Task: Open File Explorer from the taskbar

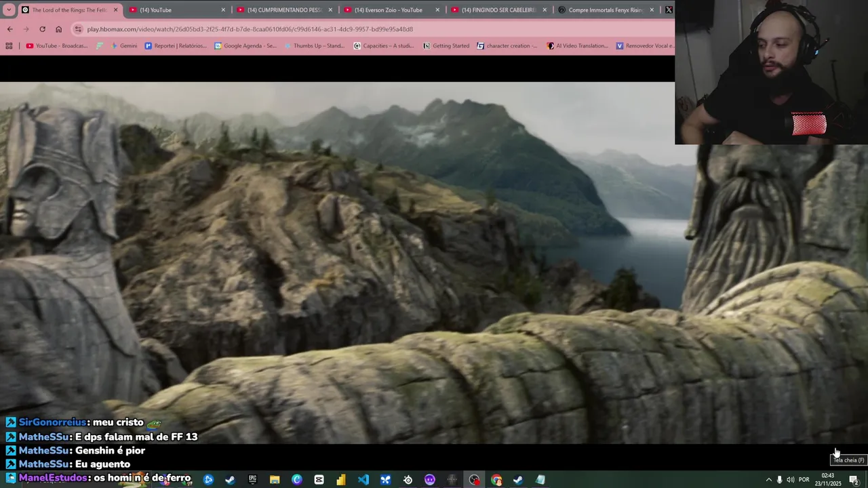Action: (x=275, y=480)
